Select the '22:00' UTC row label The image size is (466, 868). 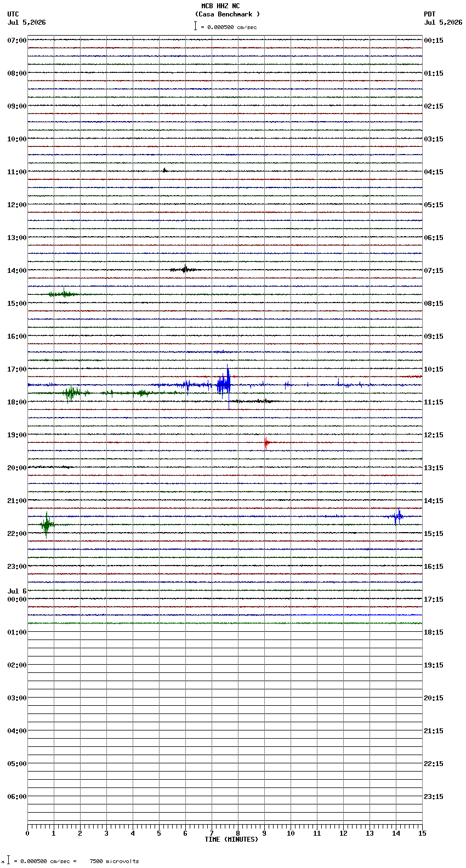(x=17, y=534)
